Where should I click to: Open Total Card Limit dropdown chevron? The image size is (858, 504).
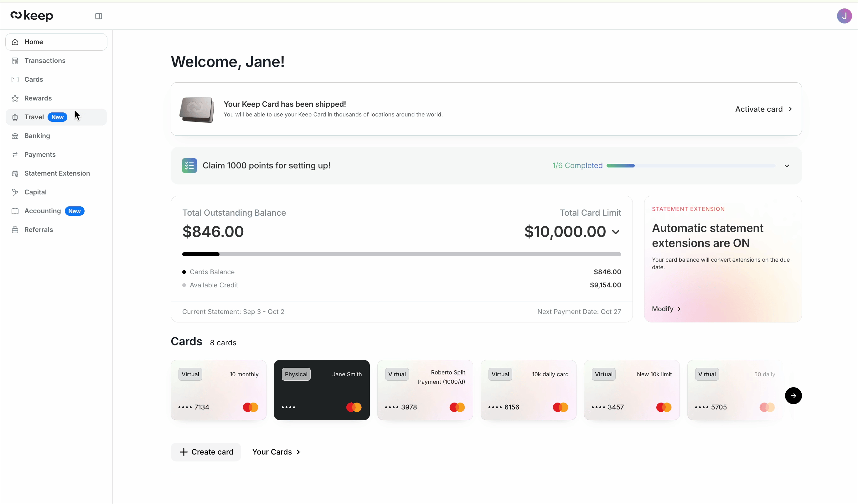click(615, 232)
